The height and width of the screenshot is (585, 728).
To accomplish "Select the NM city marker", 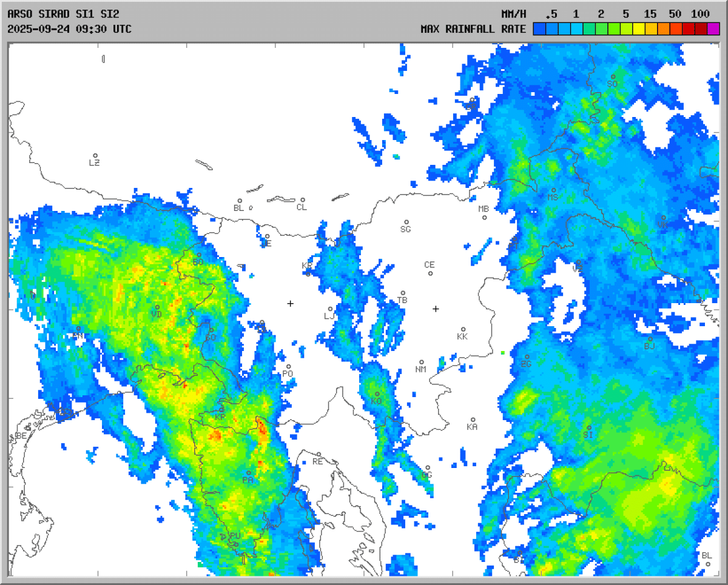I will [x=422, y=362].
